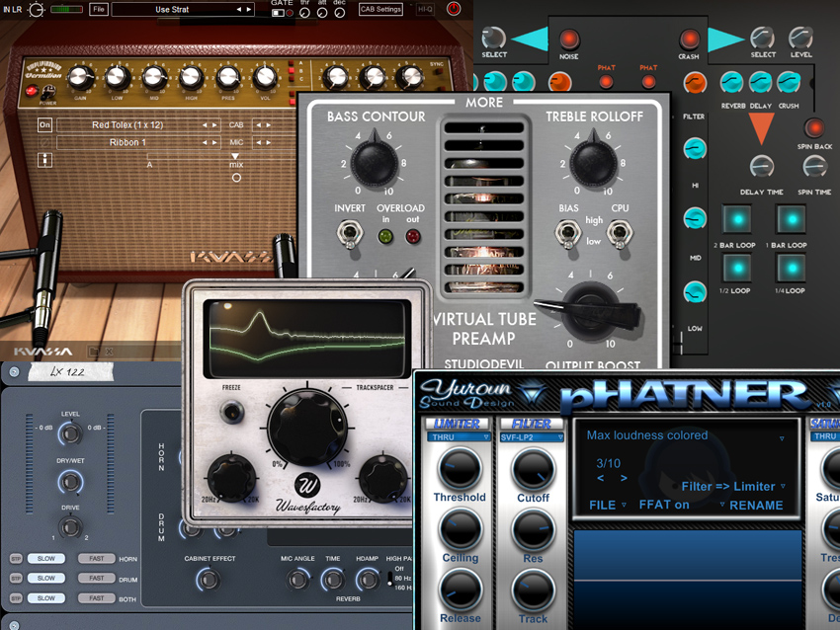The image size is (840, 630).
Task: Activate the 1 BAR LOOP pad
Action: click(x=792, y=219)
